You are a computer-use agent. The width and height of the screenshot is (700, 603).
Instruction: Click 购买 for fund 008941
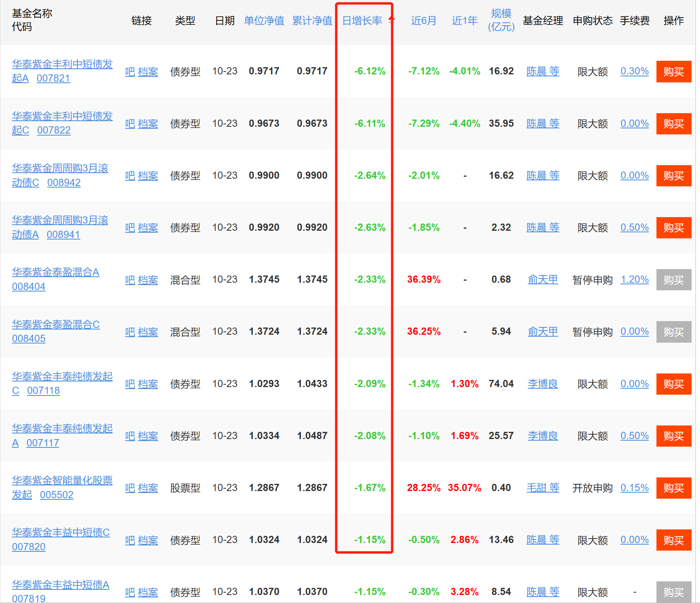(x=674, y=228)
